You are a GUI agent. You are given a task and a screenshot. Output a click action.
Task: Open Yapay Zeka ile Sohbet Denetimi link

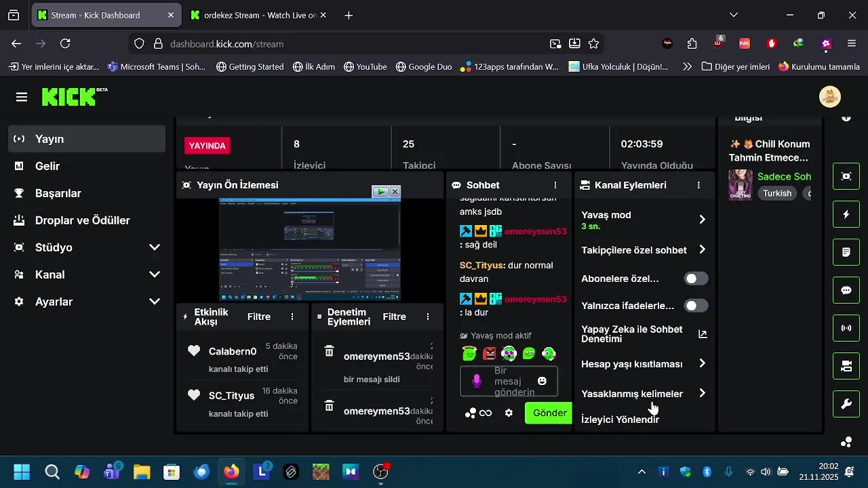click(644, 334)
